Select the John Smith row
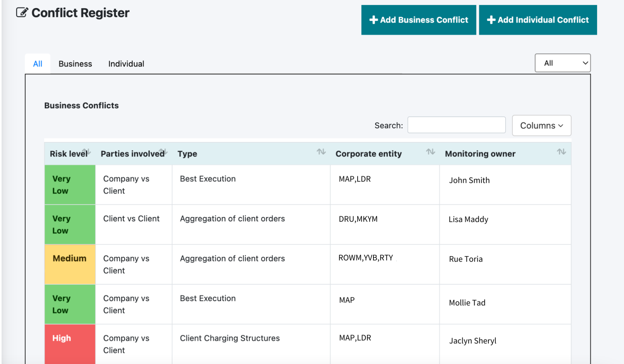The width and height of the screenshot is (624, 364). click(308, 185)
